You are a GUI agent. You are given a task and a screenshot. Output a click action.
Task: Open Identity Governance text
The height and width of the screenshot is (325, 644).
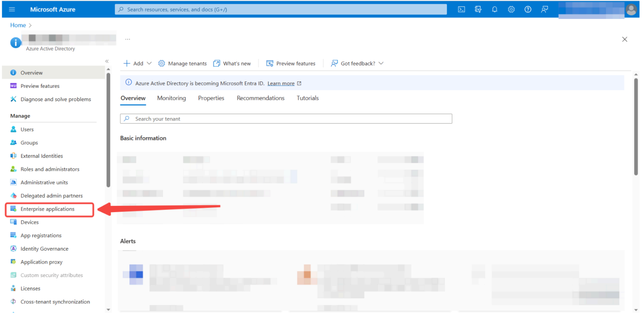point(45,249)
